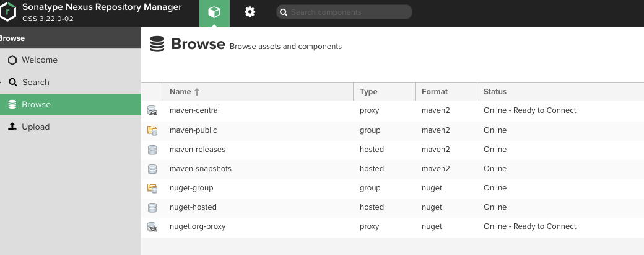Click the maven2 format cell of maven-public
644x255 pixels.
click(x=436, y=130)
